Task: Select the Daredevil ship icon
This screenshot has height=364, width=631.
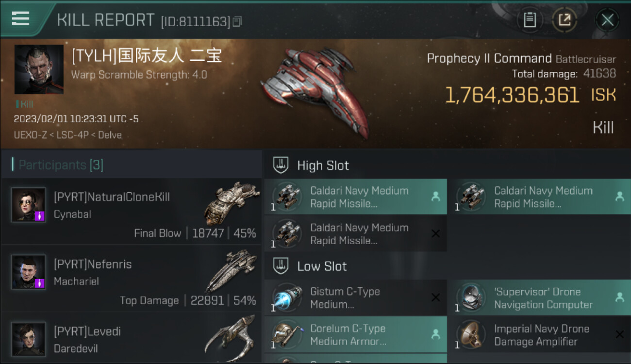Action: tap(230, 338)
